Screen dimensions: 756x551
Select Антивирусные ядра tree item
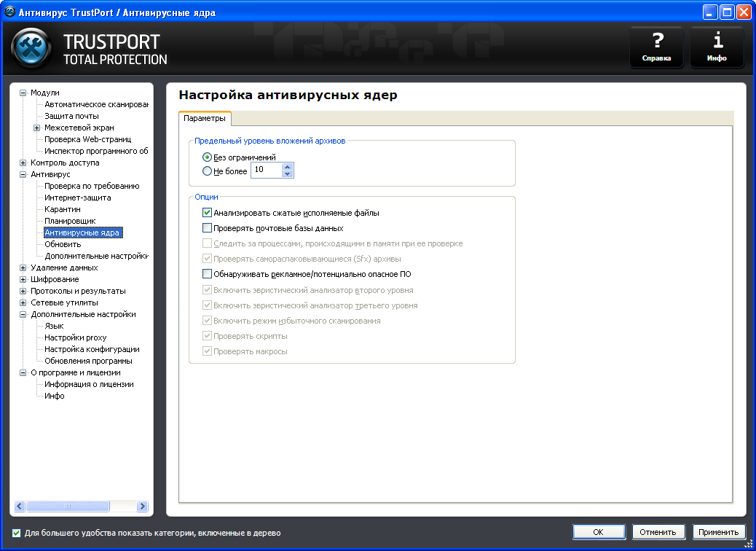82,232
